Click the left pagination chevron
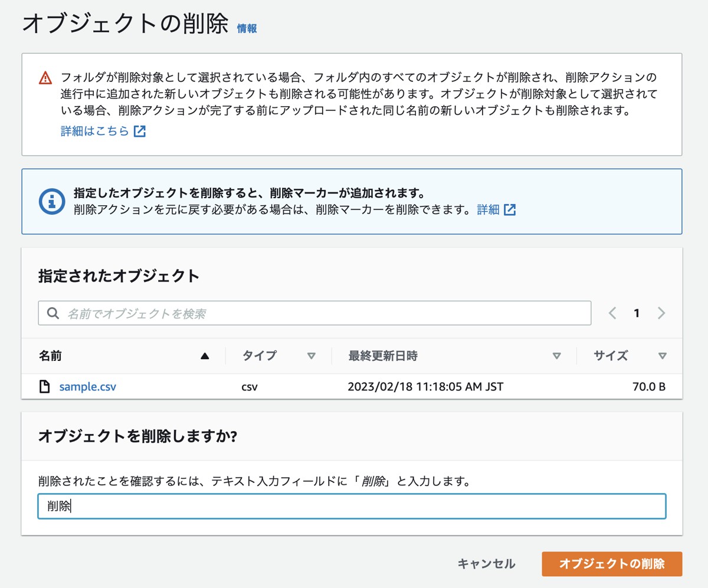Viewport: 708px width, 588px height. click(612, 313)
